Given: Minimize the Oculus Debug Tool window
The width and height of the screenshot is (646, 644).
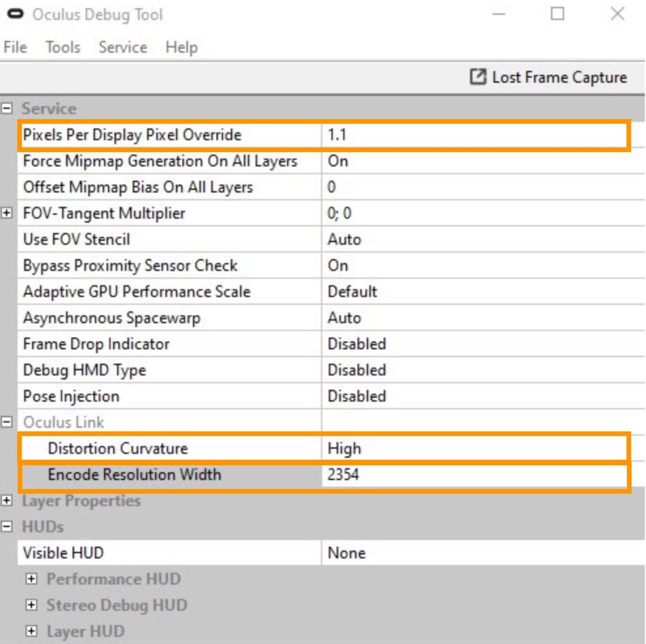Looking at the screenshot, I should point(499,14).
